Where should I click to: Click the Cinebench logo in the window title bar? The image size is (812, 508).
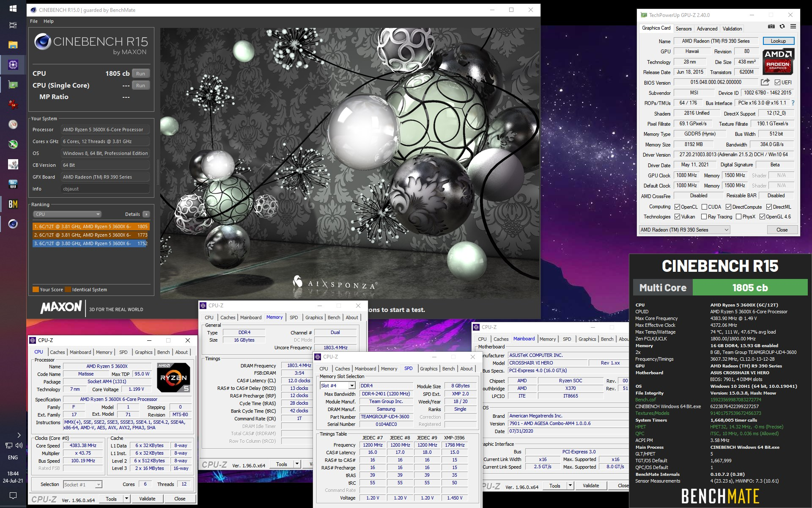pyautogui.click(x=33, y=10)
